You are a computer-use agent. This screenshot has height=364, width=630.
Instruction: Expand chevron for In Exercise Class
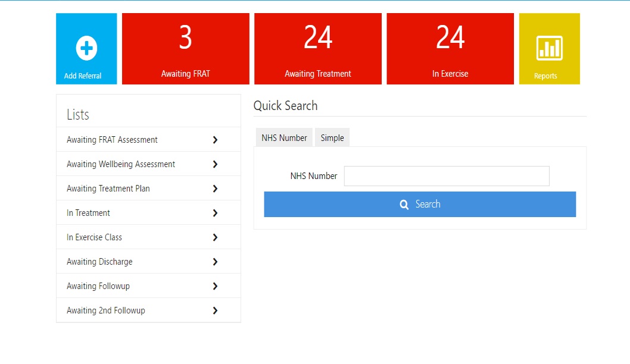click(x=216, y=237)
